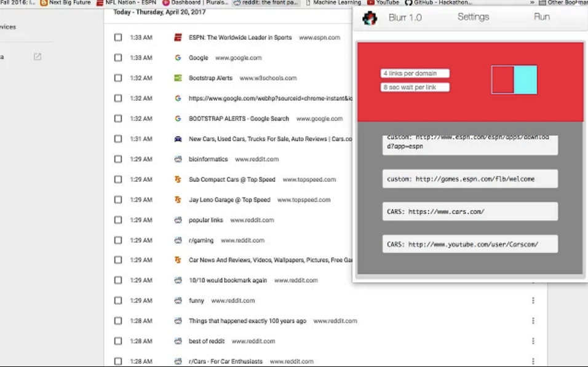Check the Bootstrap Alerts history entry

point(117,78)
